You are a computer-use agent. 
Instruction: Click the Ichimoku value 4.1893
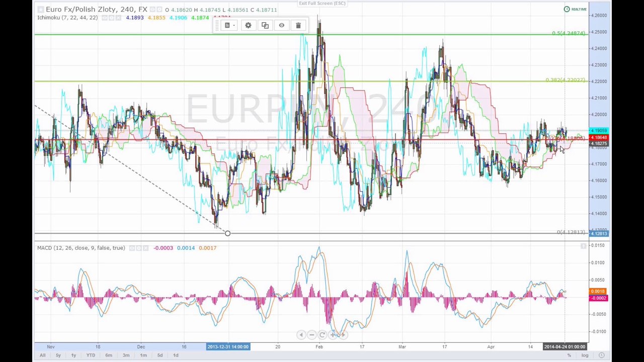click(135, 18)
